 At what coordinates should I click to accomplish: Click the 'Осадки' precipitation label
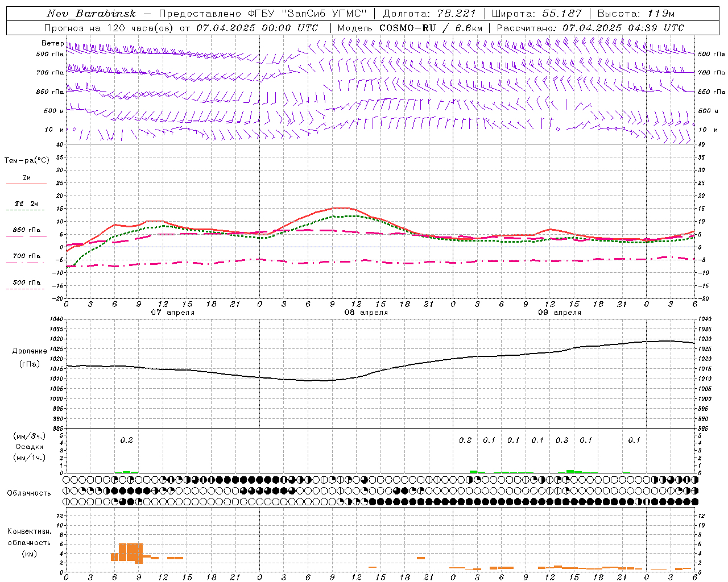coord(30,447)
